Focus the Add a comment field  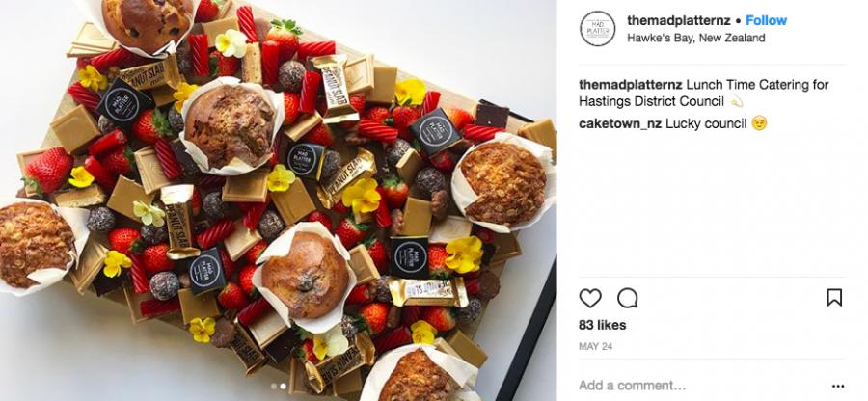(703, 386)
